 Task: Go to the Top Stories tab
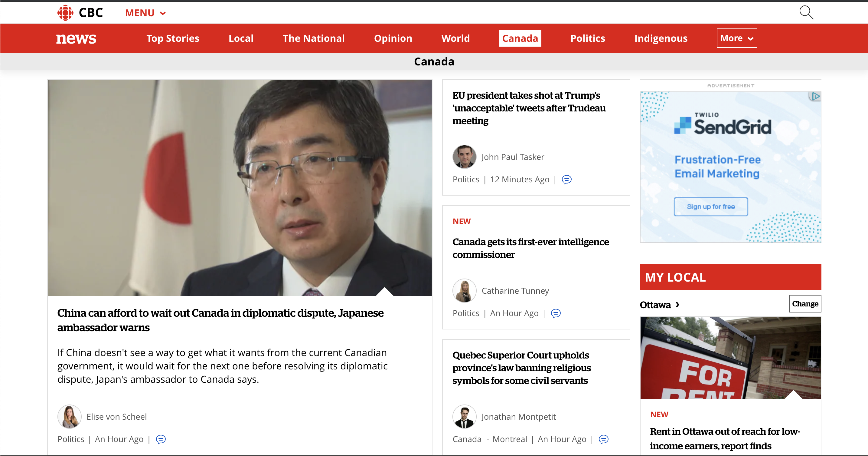(172, 38)
